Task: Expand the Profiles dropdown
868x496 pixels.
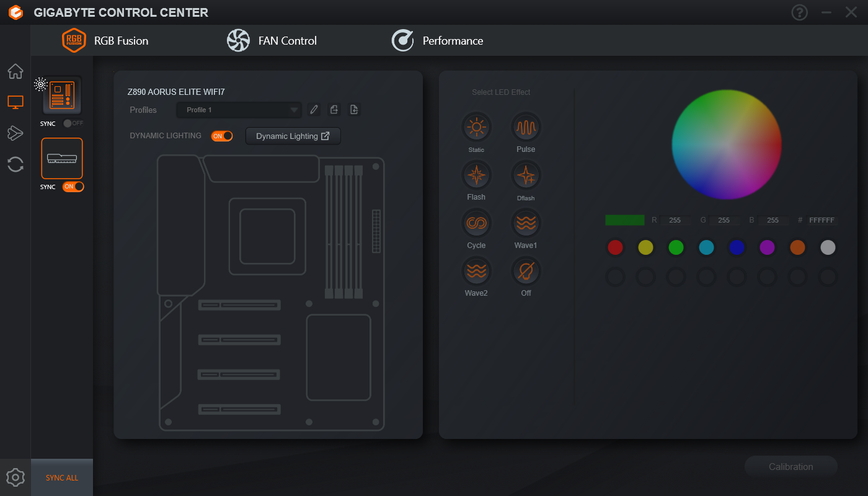Action: tap(239, 110)
